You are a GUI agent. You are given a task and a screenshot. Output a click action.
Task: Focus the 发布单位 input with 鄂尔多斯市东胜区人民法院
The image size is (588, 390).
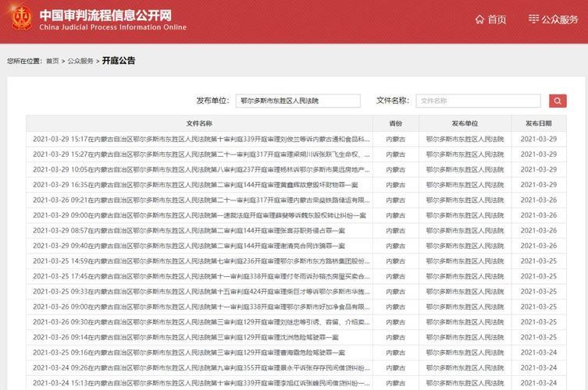pos(298,101)
